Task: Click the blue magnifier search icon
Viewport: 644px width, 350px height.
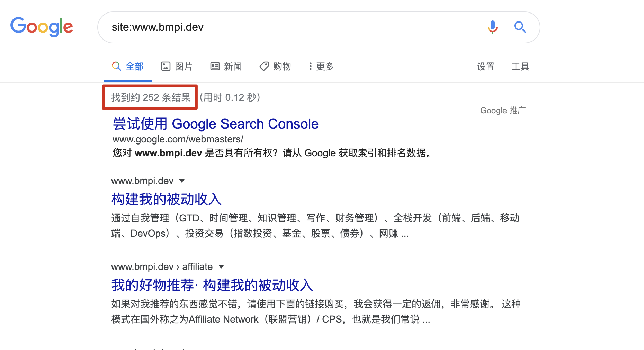Action: 520,27
